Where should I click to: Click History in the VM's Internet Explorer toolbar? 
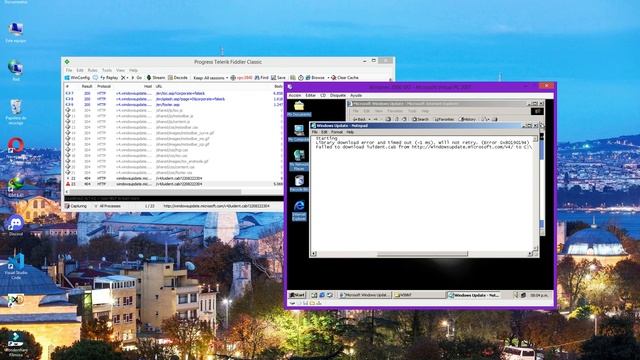[x=467, y=119]
